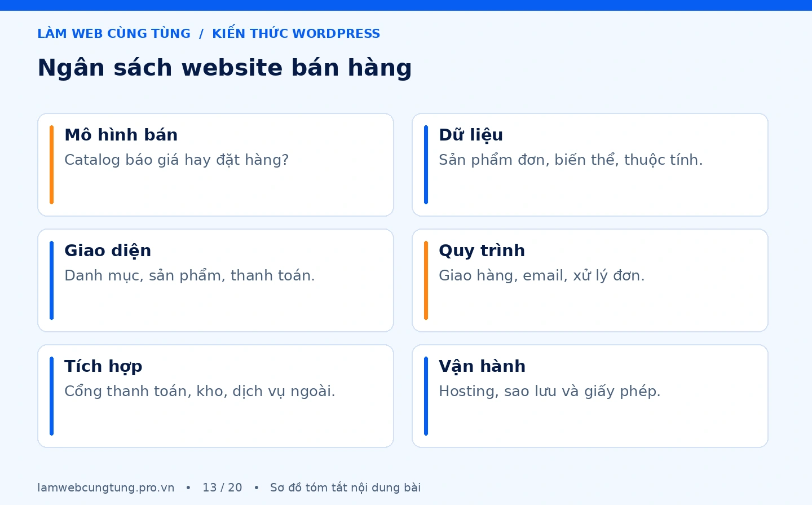Select the "Quy trình" card heading

click(x=482, y=251)
